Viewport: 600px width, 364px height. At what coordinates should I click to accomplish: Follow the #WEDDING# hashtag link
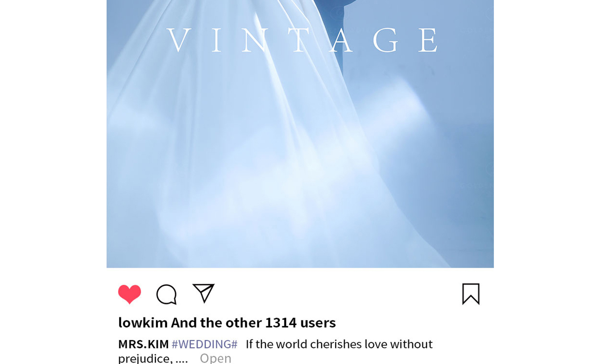click(x=204, y=344)
